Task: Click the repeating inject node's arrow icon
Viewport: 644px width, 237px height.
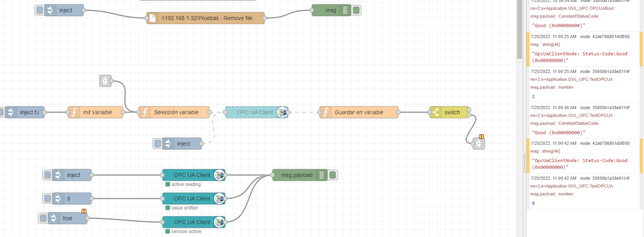Action: (x=11, y=112)
